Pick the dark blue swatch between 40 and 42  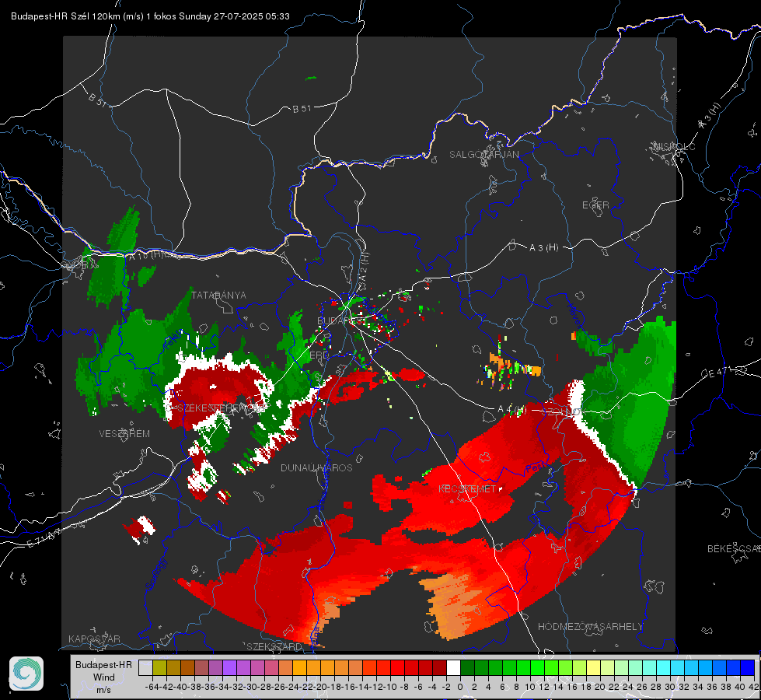coord(747,667)
